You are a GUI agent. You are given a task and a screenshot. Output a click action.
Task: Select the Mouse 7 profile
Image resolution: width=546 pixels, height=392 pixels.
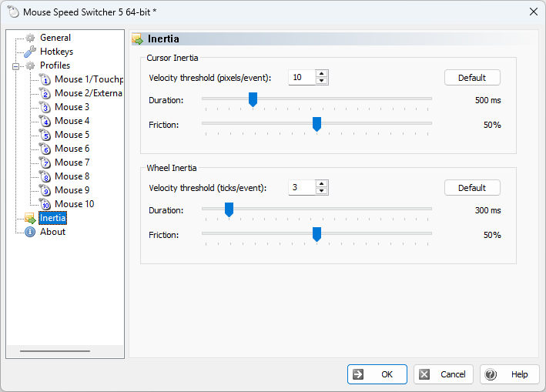click(72, 162)
